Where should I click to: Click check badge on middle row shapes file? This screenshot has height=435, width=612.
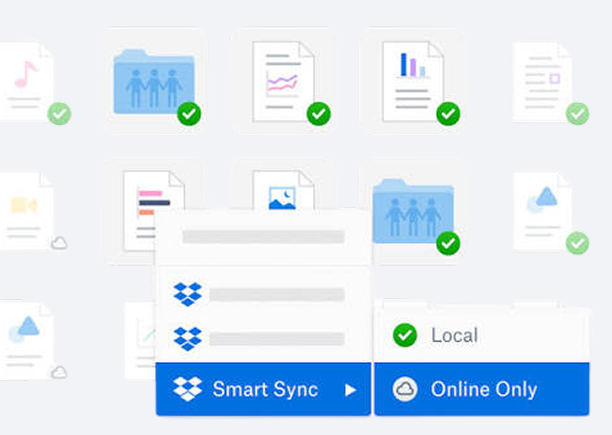(578, 243)
